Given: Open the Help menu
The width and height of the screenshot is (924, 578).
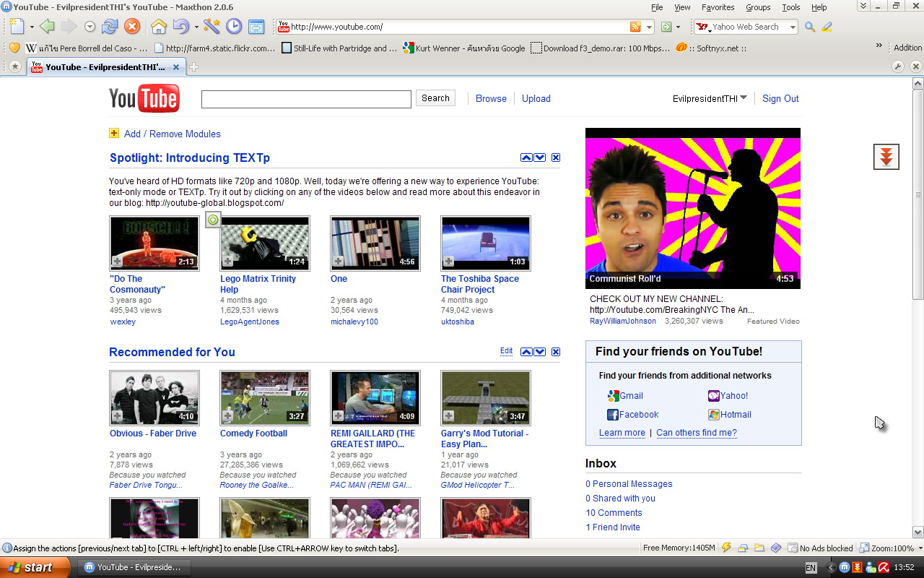Looking at the screenshot, I should tap(819, 7).
